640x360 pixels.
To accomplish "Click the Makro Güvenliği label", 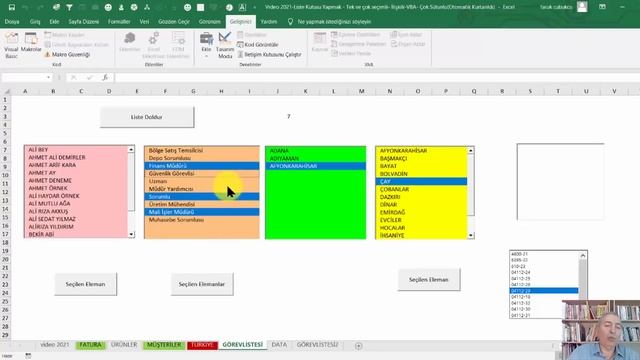I will pyautogui.click(x=71, y=54).
